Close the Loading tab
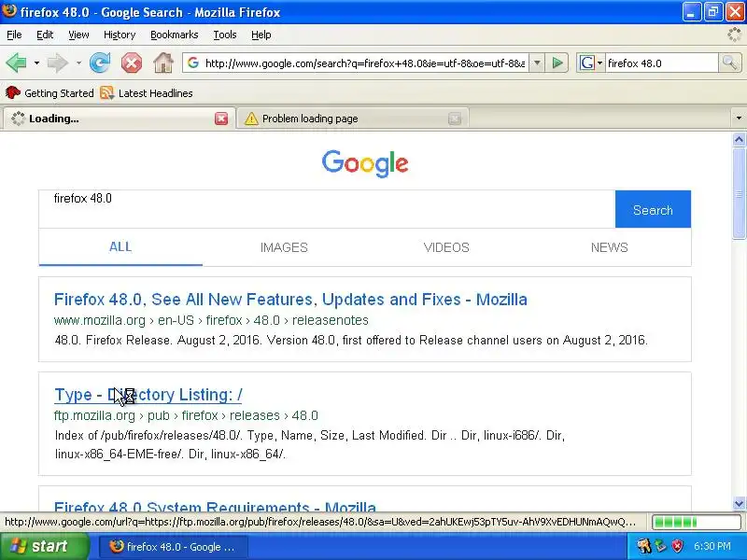 [221, 119]
